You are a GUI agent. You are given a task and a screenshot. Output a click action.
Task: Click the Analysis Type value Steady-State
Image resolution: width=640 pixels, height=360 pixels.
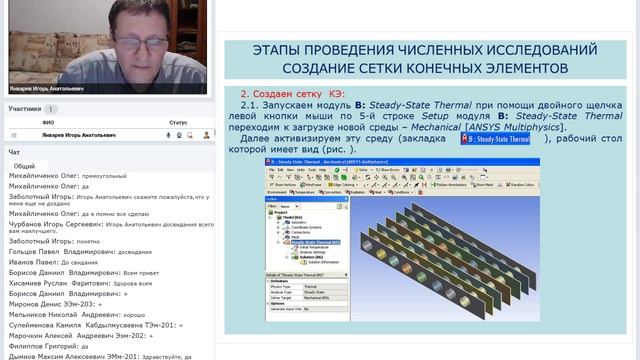[325, 292]
